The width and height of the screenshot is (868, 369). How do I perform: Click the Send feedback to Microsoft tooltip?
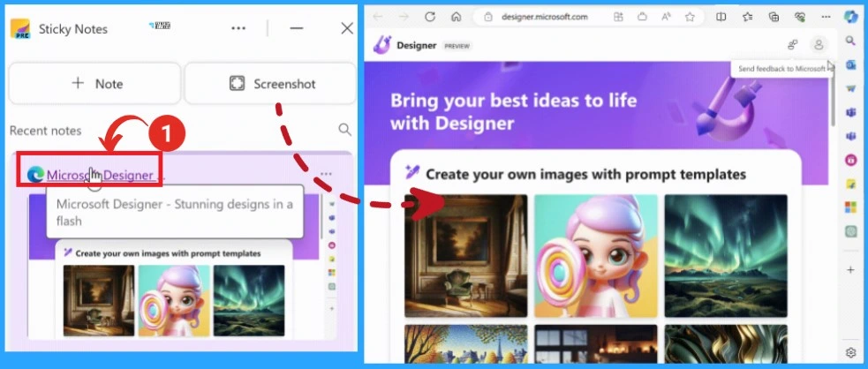(782, 69)
